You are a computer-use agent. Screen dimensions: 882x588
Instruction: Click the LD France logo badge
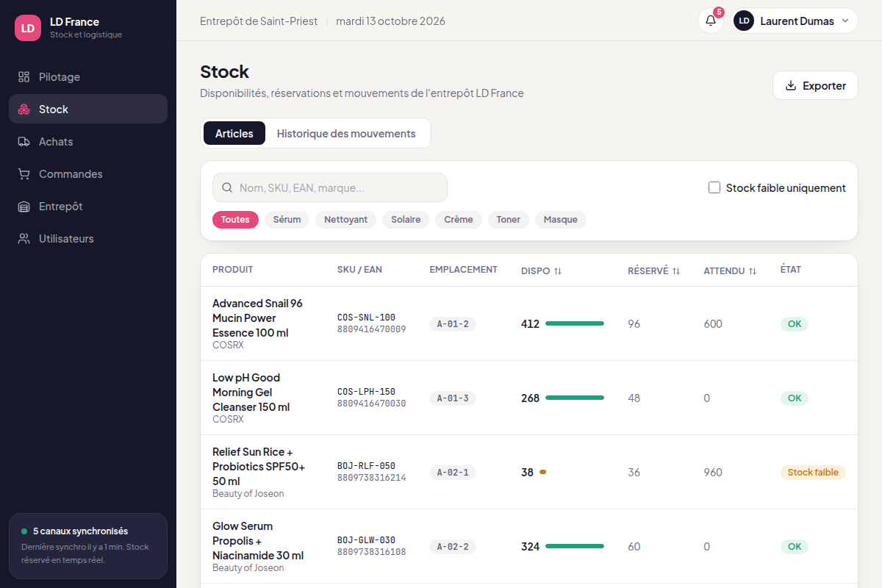point(28,28)
